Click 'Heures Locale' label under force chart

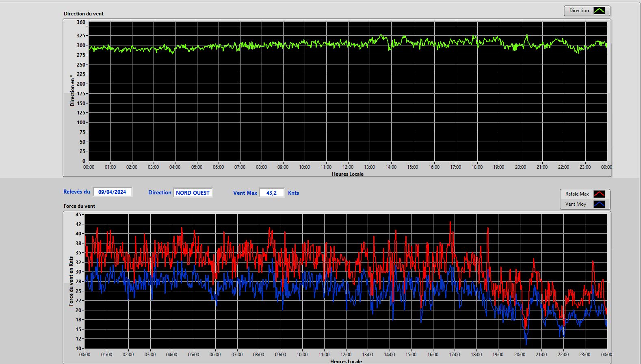[x=346, y=361]
